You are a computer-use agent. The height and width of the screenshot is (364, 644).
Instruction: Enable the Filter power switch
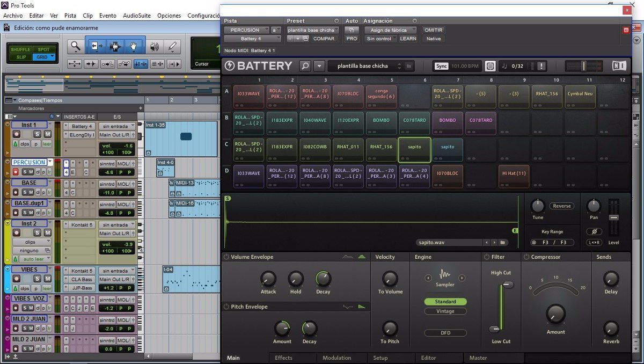click(487, 257)
